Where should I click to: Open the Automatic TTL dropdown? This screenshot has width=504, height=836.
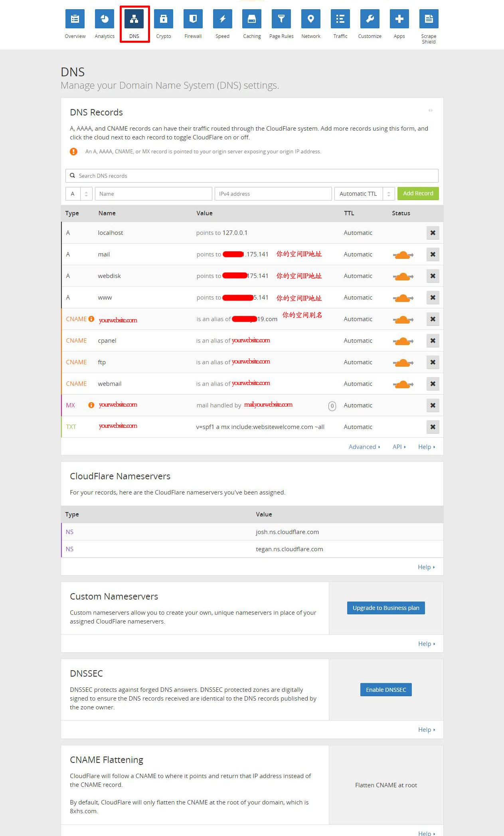(x=365, y=194)
